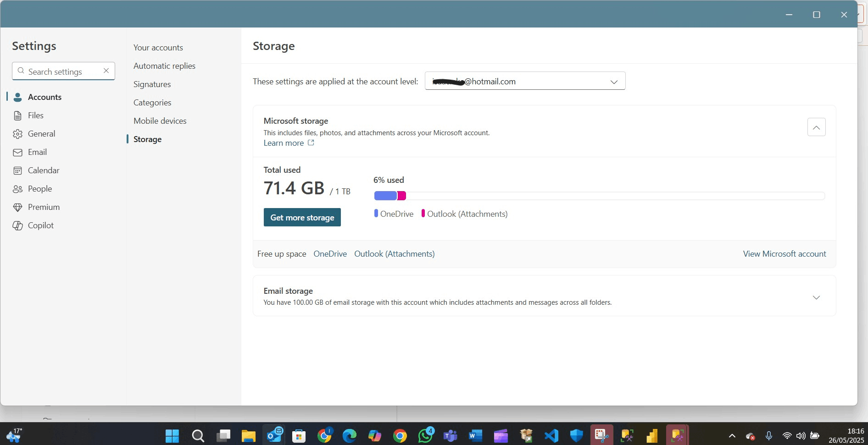Collapse the Microsoft storage panel
868x445 pixels.
(x=816, y=127)
